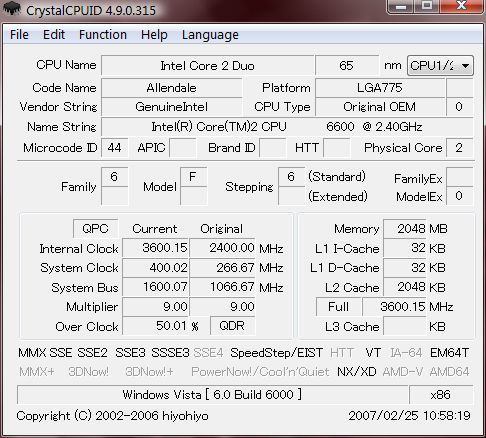Click the current System Clock value 400.02
This screenshot has width=486, height=438.
point(155,268)
